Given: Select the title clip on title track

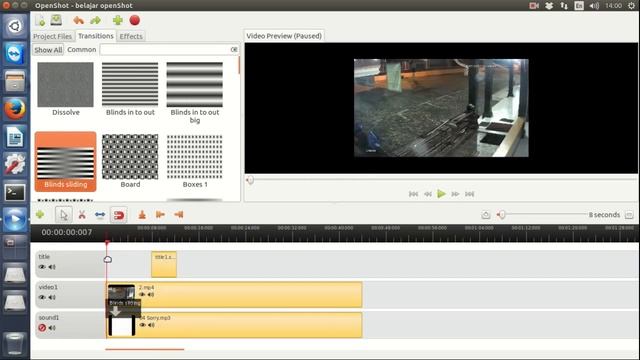Looking at the screenshot, I should (x=164, y=264).
